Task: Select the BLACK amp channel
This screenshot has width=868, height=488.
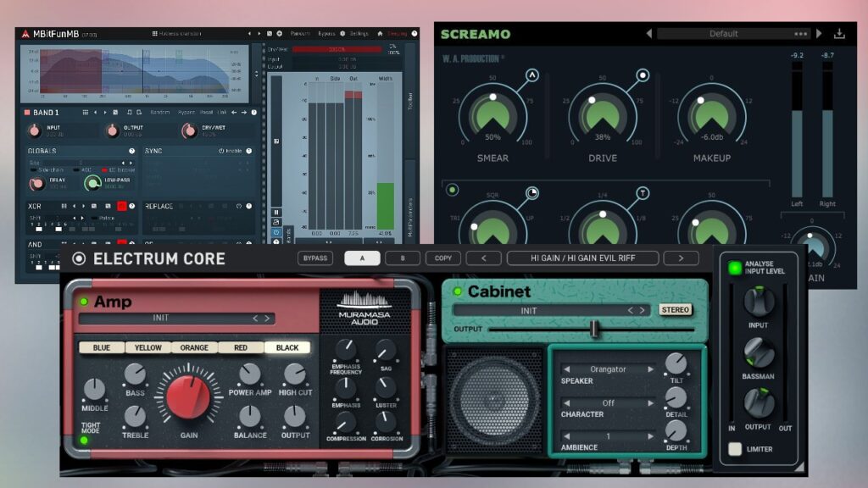Action: pyautogui.click(x=287, y=347)
